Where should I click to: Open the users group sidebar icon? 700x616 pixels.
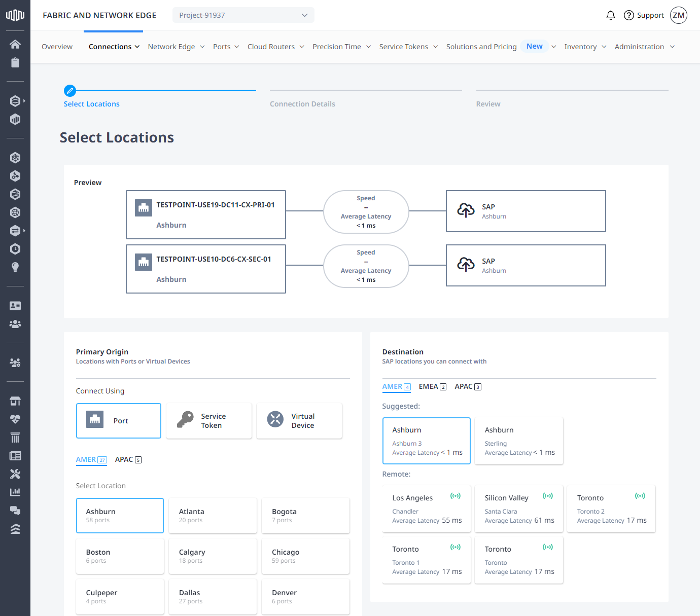15,324
